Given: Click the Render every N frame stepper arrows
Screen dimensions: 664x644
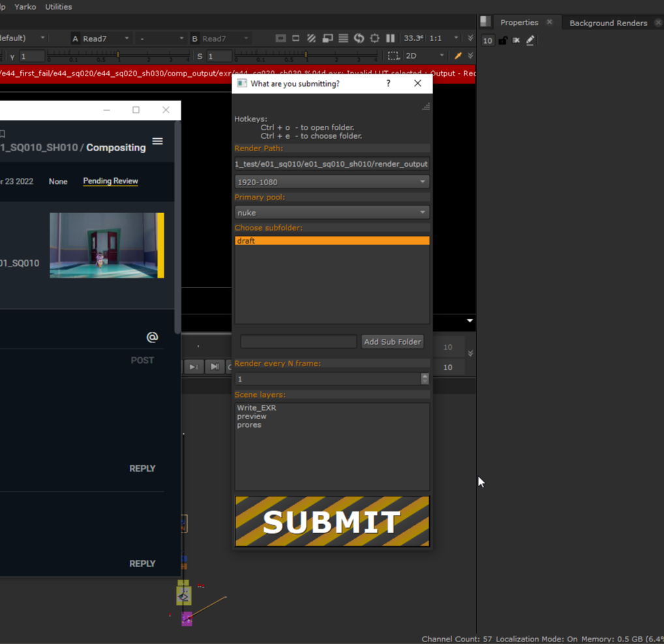Looking at the screenshot, I should pyautogui.click(x=425, y=379).
